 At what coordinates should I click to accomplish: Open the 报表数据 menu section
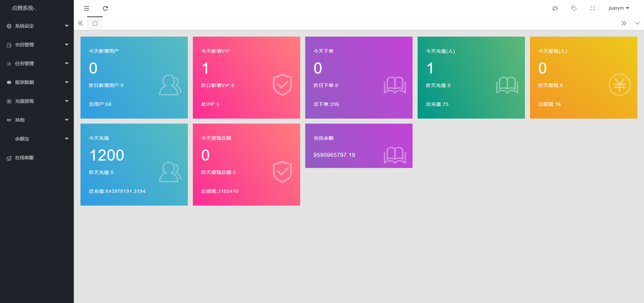[37, 82]
